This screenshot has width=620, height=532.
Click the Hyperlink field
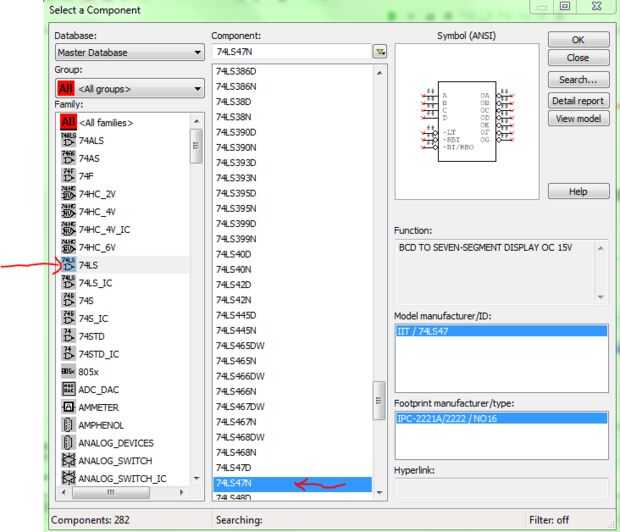[501, 488]
